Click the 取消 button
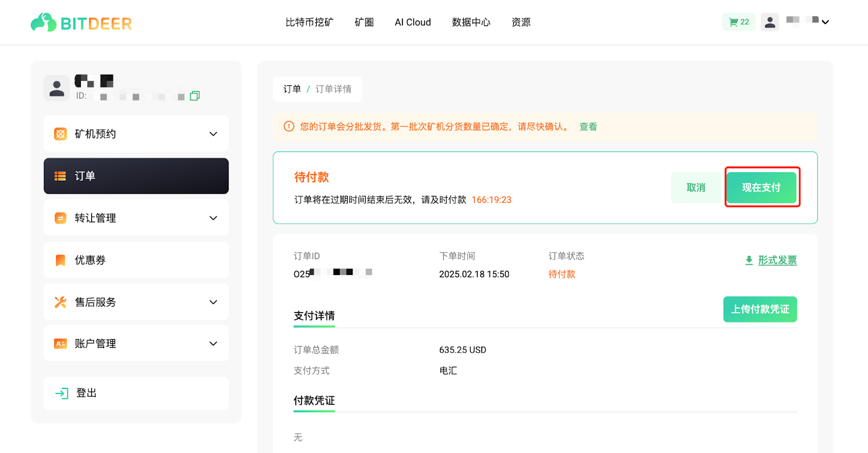This screenshot has height=453, width=868. (696, 188)
